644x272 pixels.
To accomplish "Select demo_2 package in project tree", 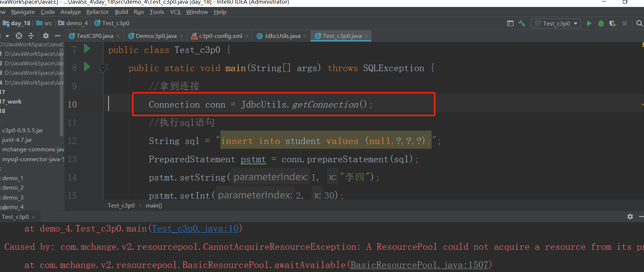I will pos(13,188).
